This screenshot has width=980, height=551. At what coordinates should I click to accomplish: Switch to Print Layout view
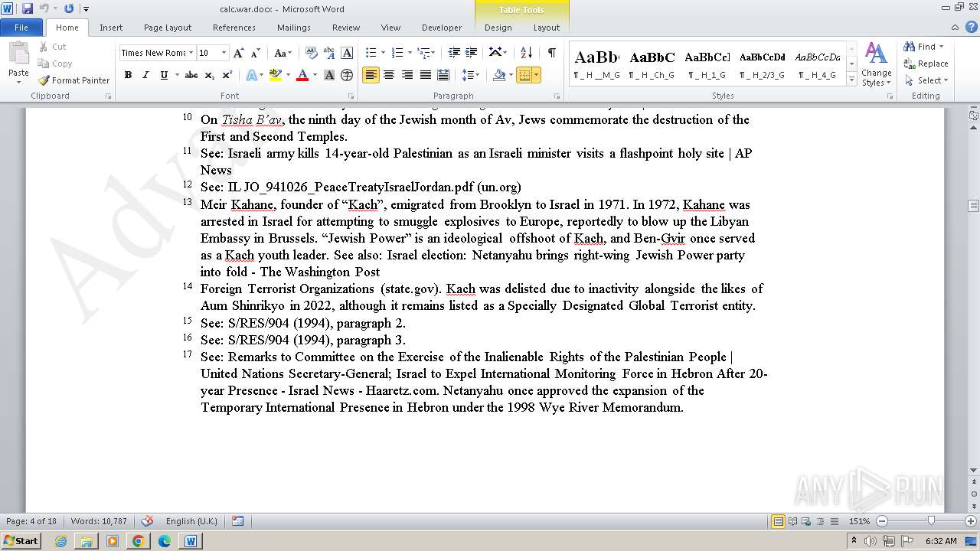(778, 521)
